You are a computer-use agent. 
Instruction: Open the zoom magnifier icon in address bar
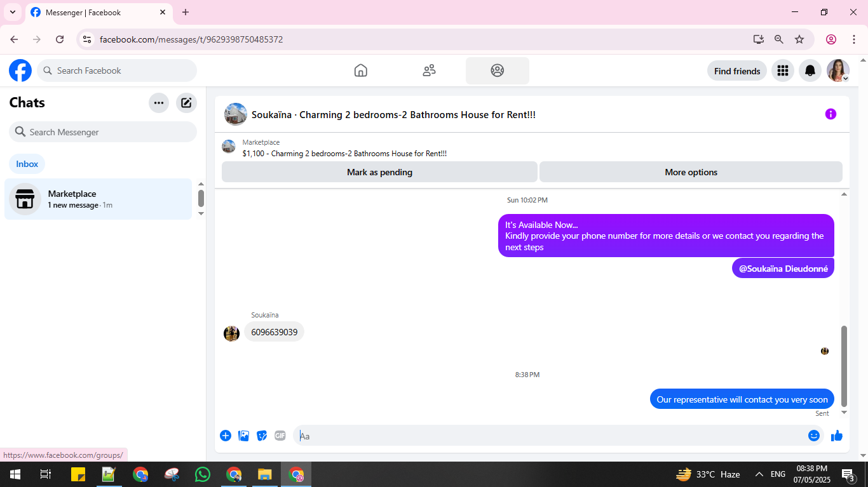tap(779, 39)
